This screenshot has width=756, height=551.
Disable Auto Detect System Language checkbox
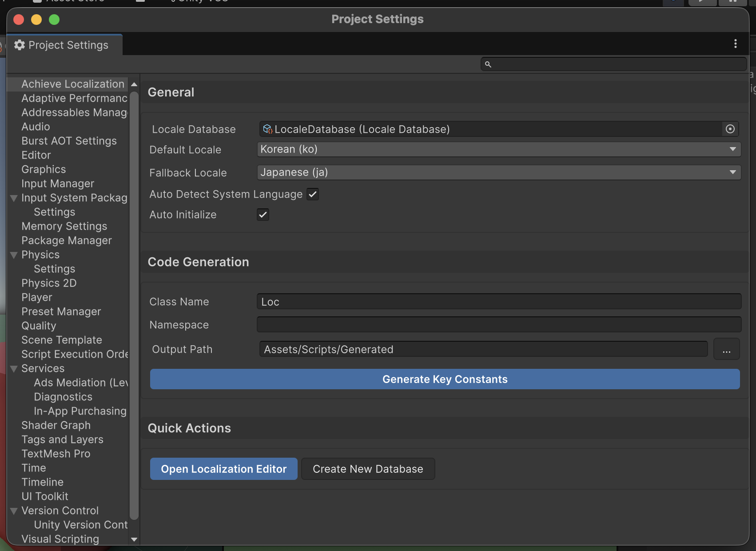click(313, 194)
